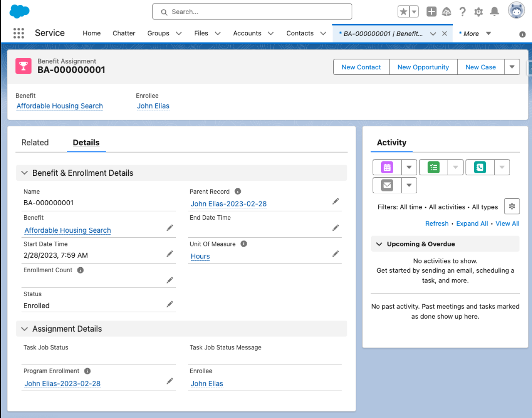Go to the Home nav item
Image resolution: width=532 pixels, height=418 pixels.
[x=91, y=33]
